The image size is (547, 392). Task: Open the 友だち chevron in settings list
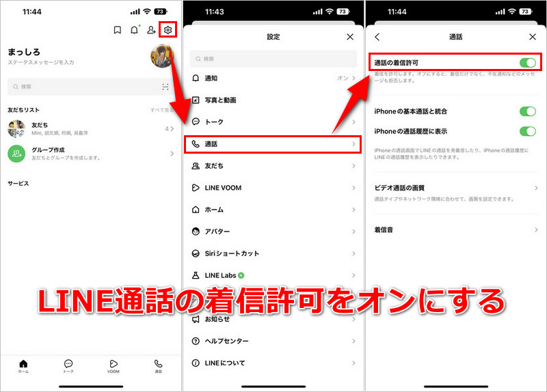pos(353,166)
